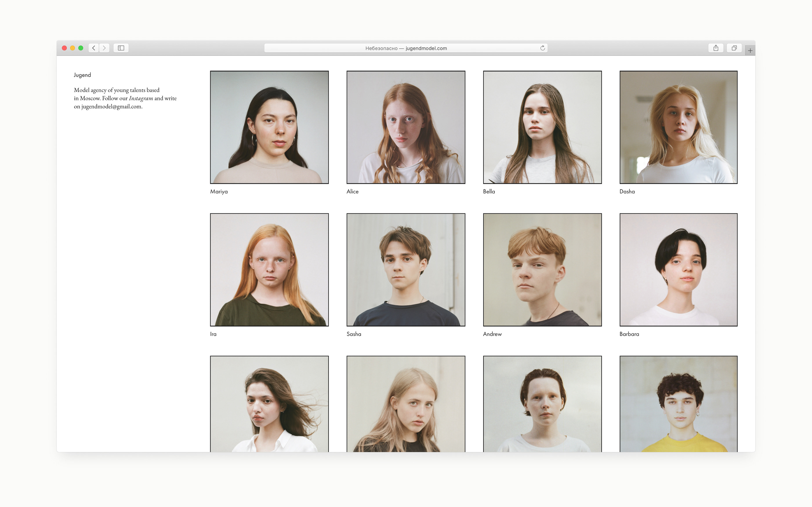Viewport: 812px width, 507px height.
Task: Open the Instagram link in the description
Action: 141,98
